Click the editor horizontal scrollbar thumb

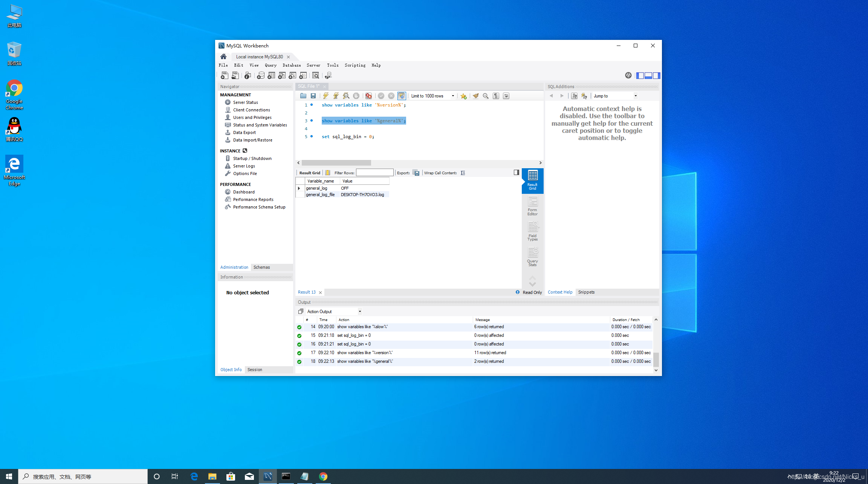pyautogui.click(x=336, y=163)
